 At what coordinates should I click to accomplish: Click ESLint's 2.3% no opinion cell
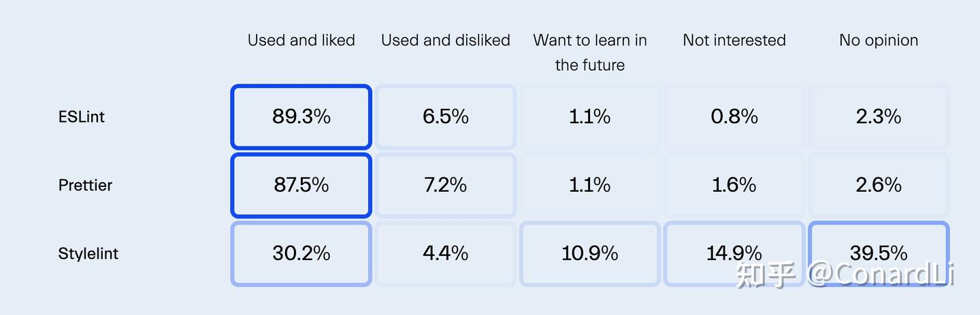(x=879, y=117)
